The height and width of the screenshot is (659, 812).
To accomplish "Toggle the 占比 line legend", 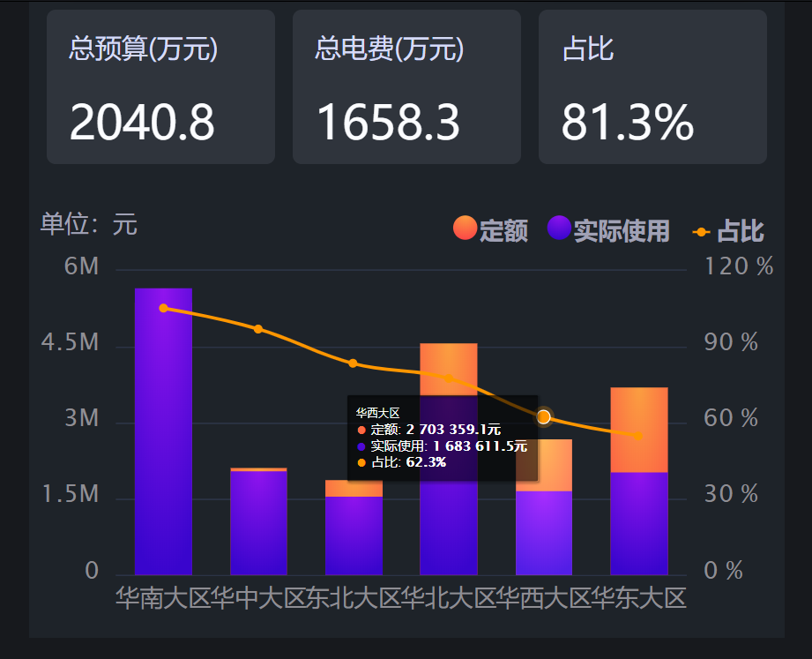I will [x=728, y=231].
